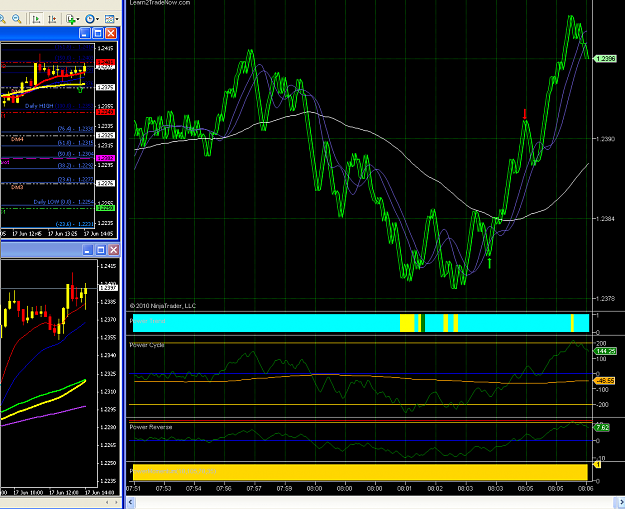This screenshot has height=509, width=625.
Task: Expand the periods dropdown arrow beside clock
Action: click(x=98, y=19)
